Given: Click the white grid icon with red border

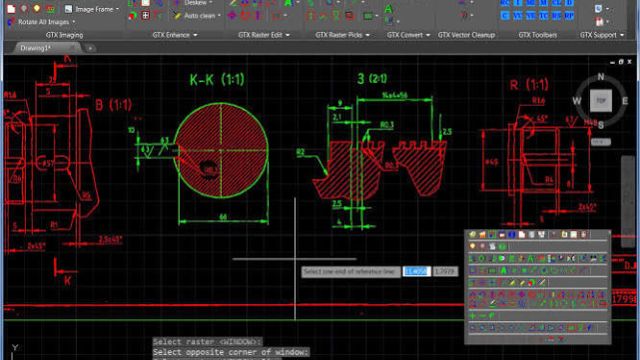Looking at the screenshot, I should pyautogui.click(x=145, y=16).
